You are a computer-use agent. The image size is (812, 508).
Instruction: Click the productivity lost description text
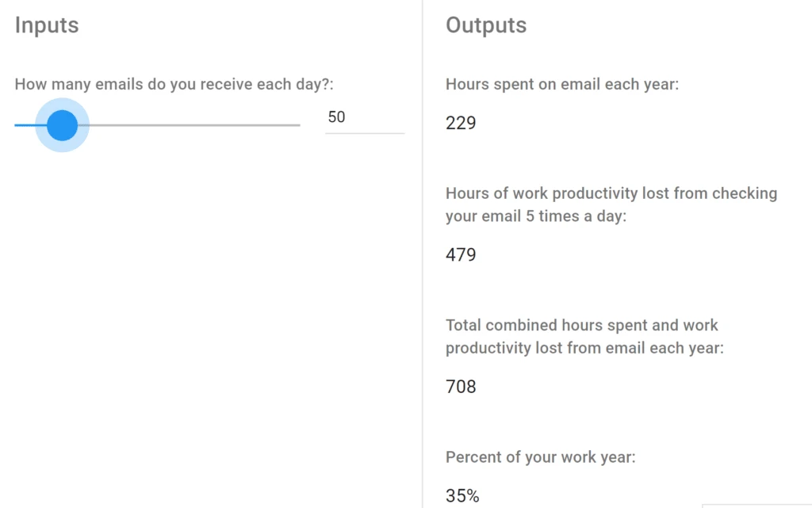pyautogui.click(x=611, y=204)
